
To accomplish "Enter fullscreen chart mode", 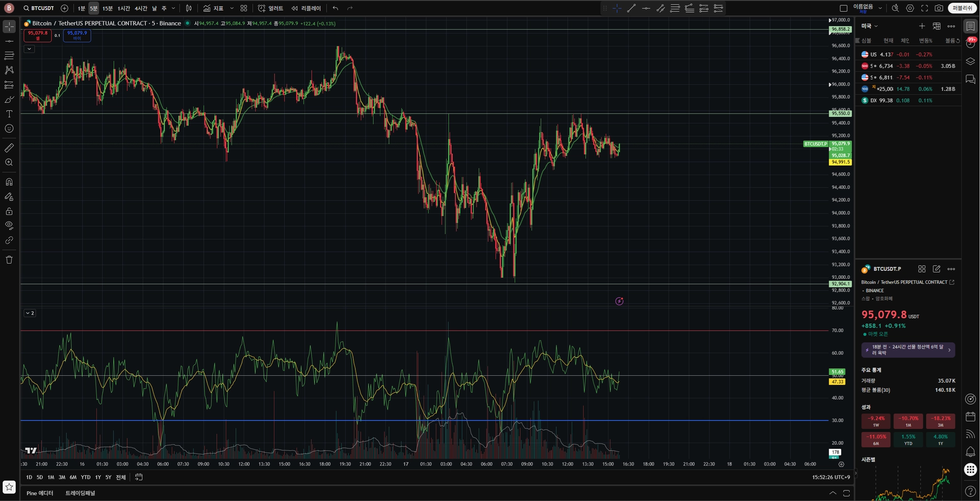I will click(x=924, y=8).
